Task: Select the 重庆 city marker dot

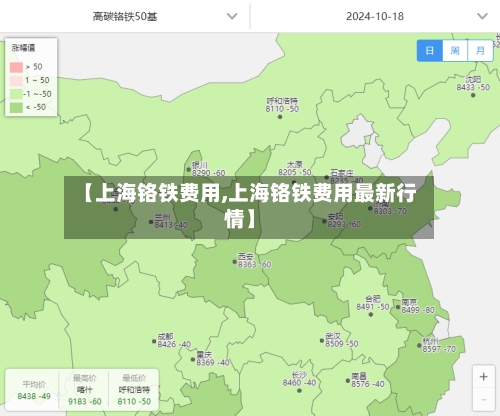Action: tap(193, 360)
